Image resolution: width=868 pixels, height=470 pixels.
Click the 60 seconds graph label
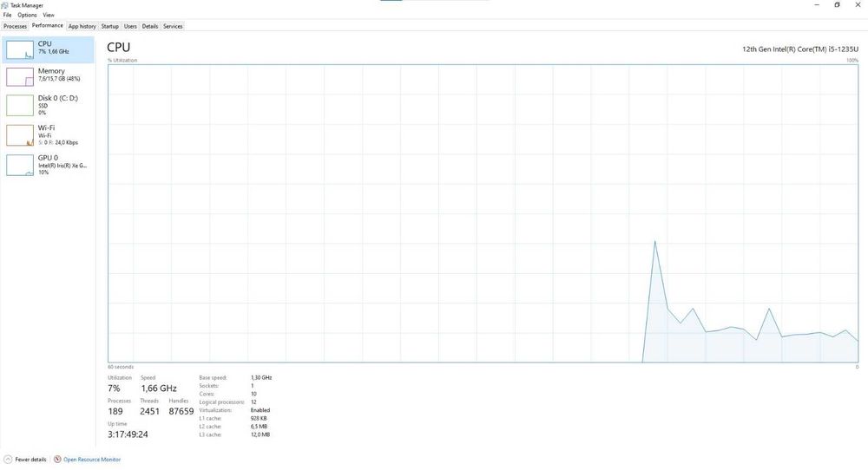pyautogui.click(x=121, y=367)
